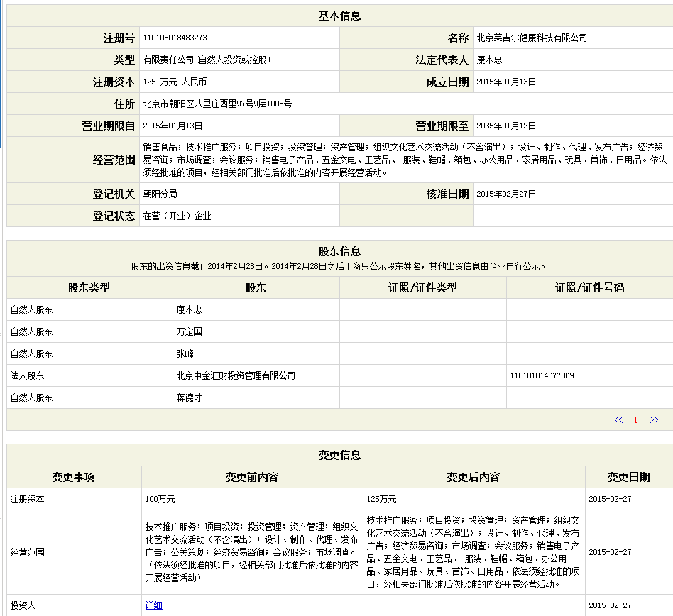Click 变更日期 column header
Screen dimensions: 673x616
click(628, 477)
